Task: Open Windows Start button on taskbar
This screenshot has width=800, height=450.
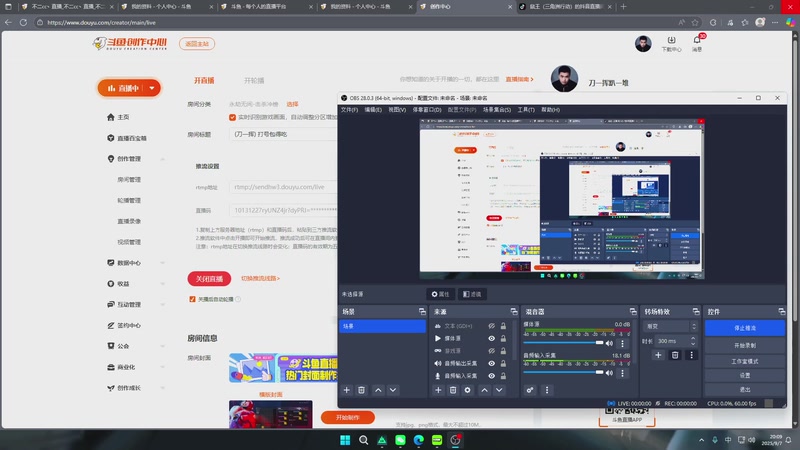Action: 345,440
